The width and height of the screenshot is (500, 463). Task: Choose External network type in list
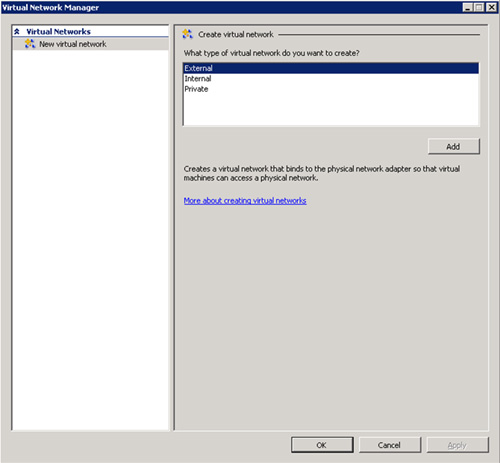tap(331, 68)
